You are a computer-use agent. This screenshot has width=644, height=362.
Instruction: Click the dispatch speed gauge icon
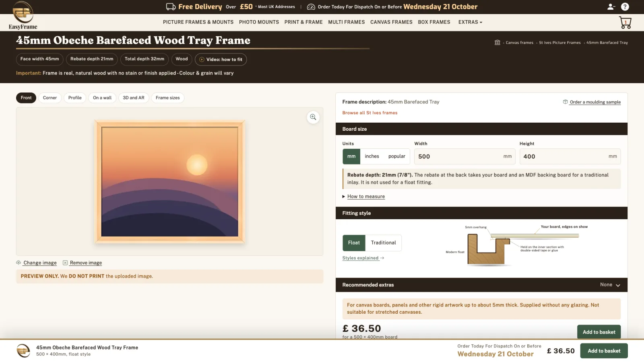[311, 6]
